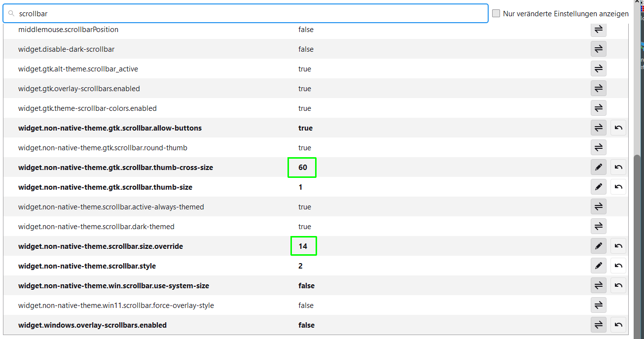Viewport: 644px width, 339px height.
Task: Toggle widget.disable-dark-scrollbar preference
Action: click(x=599, y=49)
